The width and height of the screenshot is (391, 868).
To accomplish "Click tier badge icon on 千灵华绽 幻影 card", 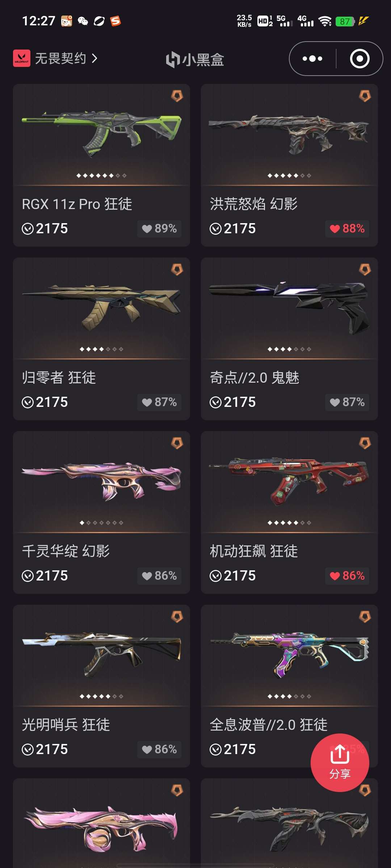I will (177, 443).
